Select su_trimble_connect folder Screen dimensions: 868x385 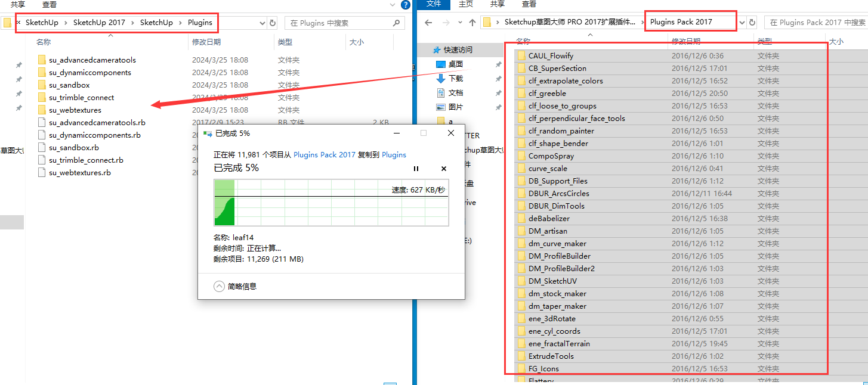click(81, 98)
